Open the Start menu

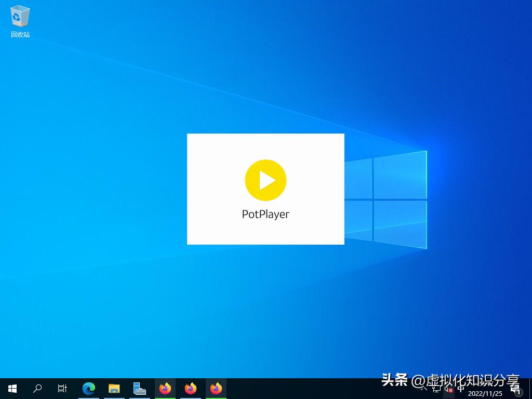coord(12,388)
